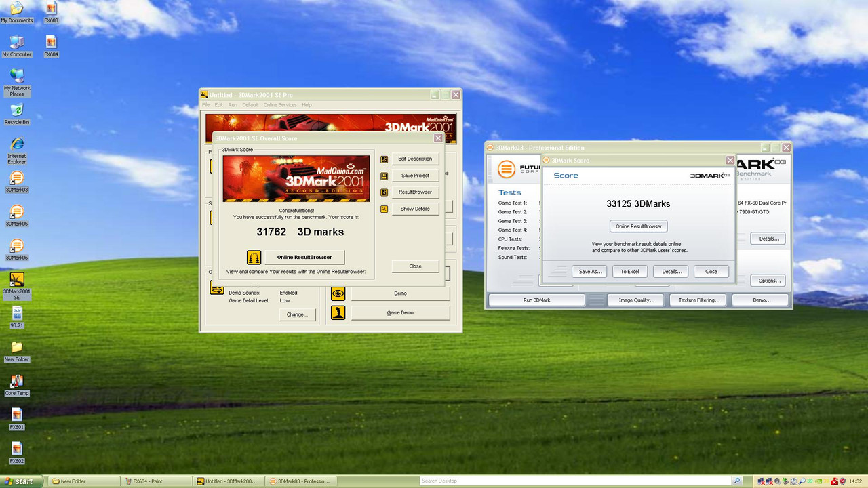Click Run 3DMark button

(536, 300)
